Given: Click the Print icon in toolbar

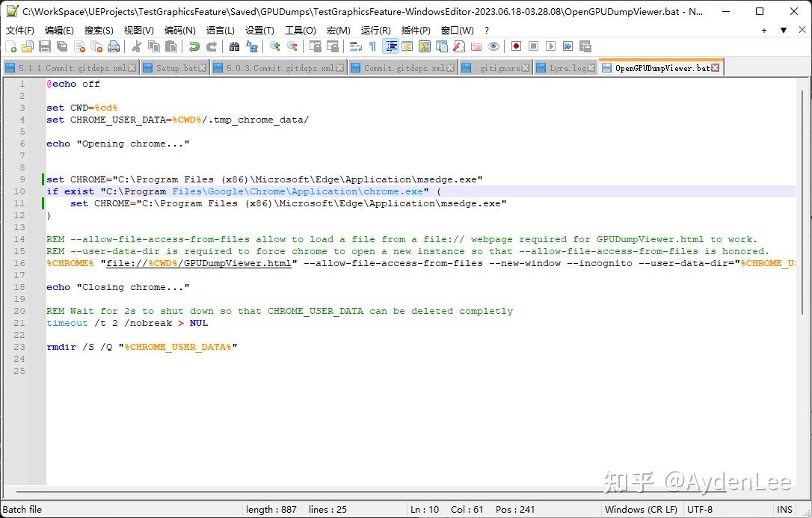Looking at the screenshot, I should tap(114, 46).
